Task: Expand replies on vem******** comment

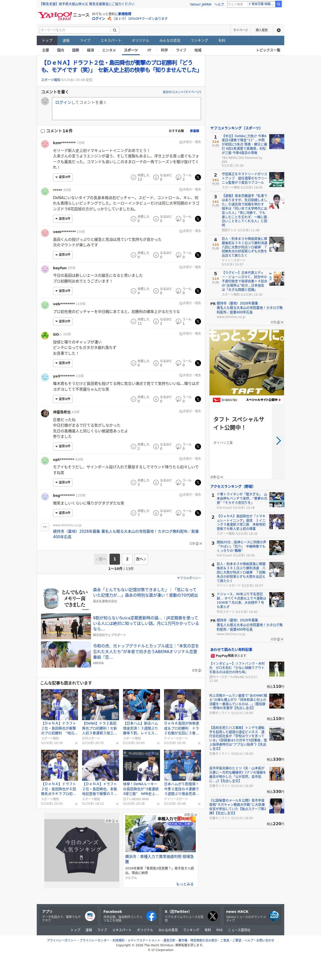Action: [62, 255]
